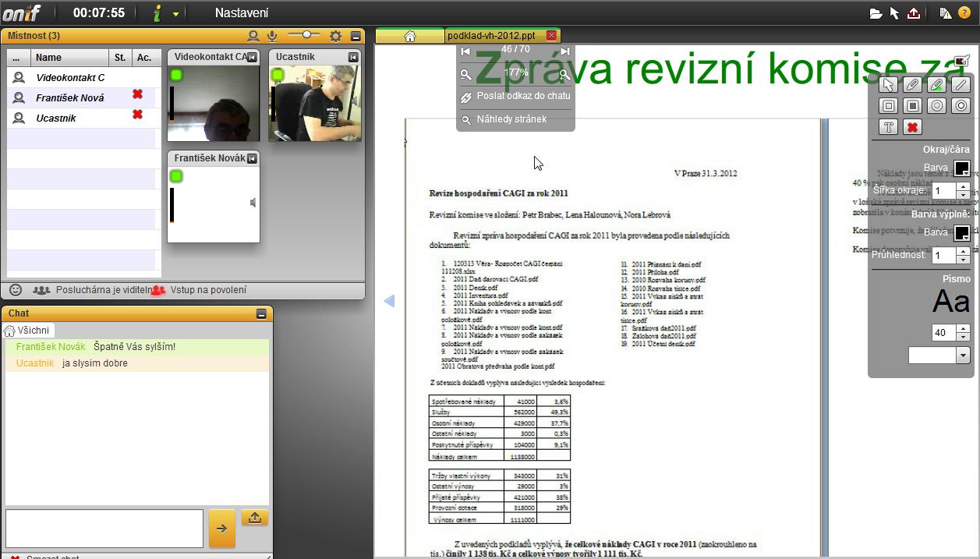Image resolution: width=980 pixels, height=559 pixels.
Task: Collapse František Novák video window
Action: [252, 158]
